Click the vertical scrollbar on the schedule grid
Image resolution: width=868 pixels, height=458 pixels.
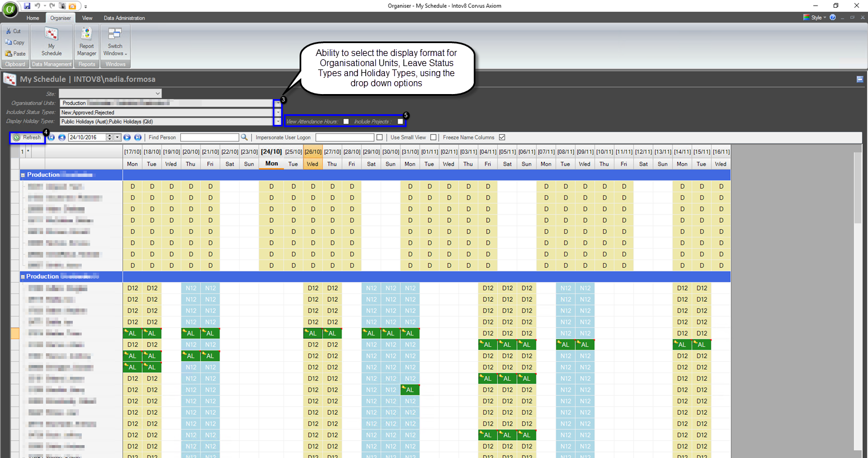point(857,188)
